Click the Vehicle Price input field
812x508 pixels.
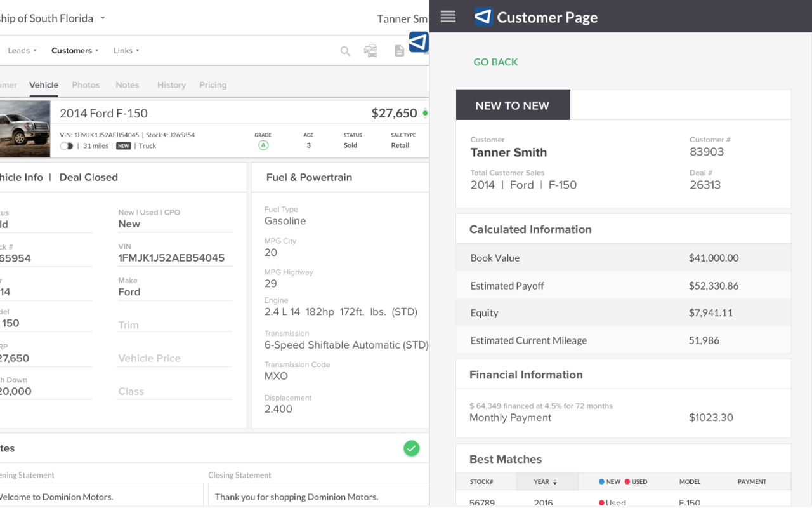coord(174,359)
